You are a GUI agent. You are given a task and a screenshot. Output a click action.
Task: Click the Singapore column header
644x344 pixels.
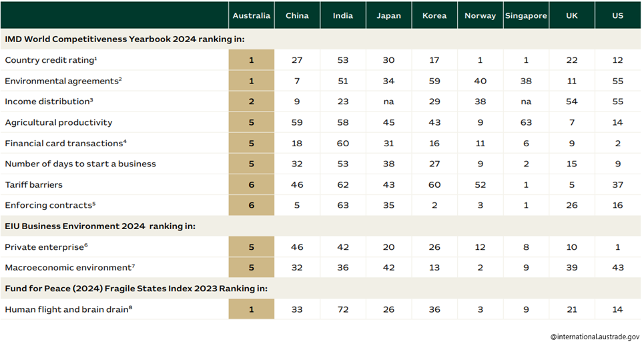pyautogui.click(x=526, y=15)
